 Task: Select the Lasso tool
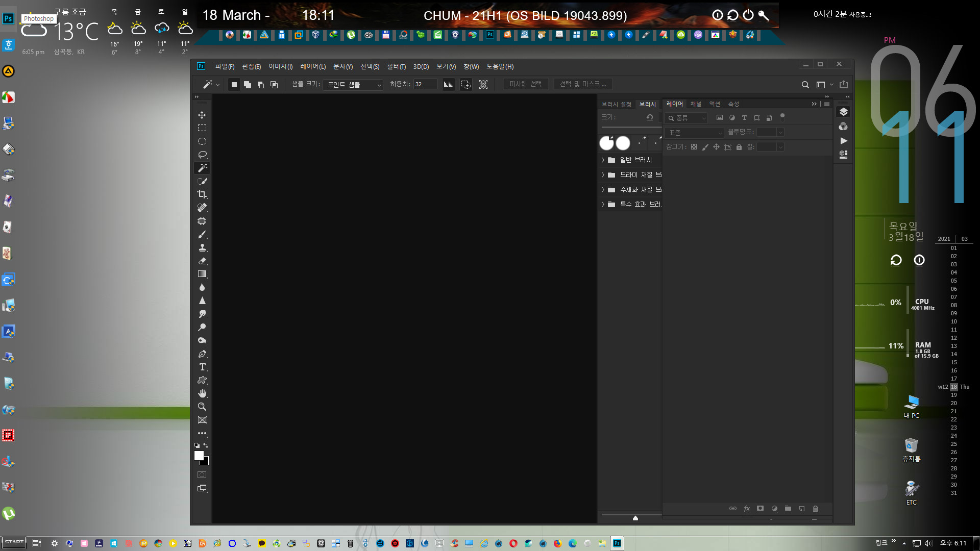click(202, 155)
